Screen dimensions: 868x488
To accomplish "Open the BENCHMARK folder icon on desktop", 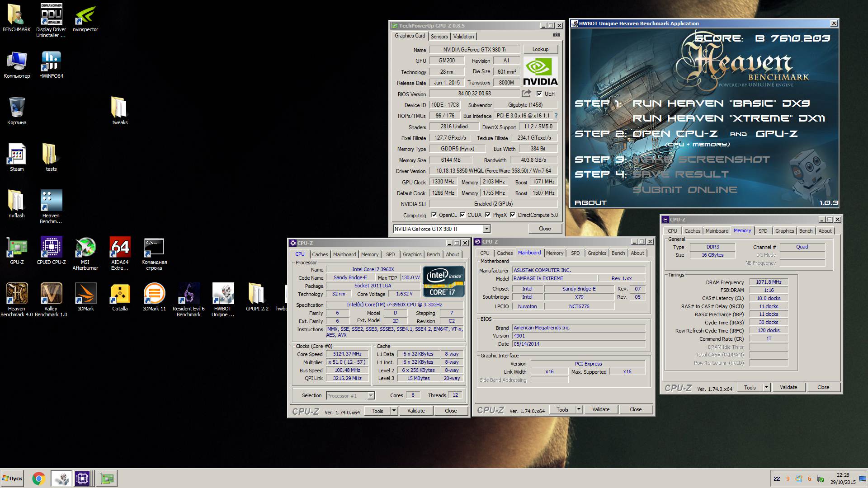I will pyautogui.click(x=17, y=18).
